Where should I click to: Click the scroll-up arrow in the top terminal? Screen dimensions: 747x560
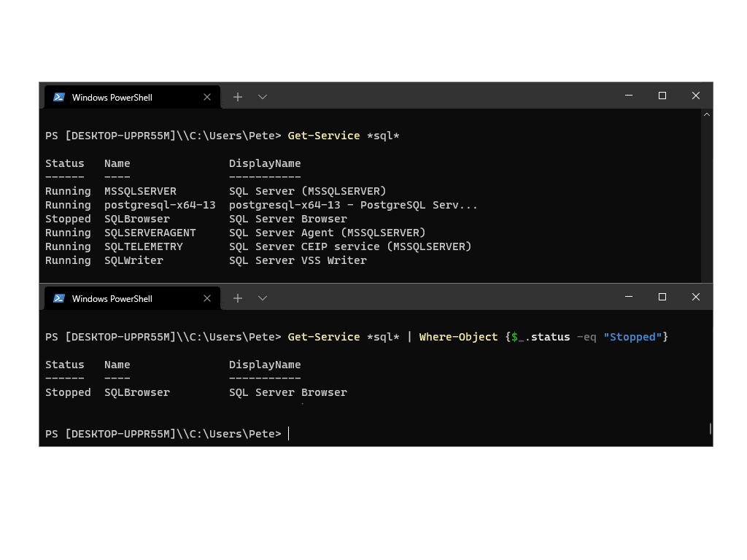[x=706, y=114]
